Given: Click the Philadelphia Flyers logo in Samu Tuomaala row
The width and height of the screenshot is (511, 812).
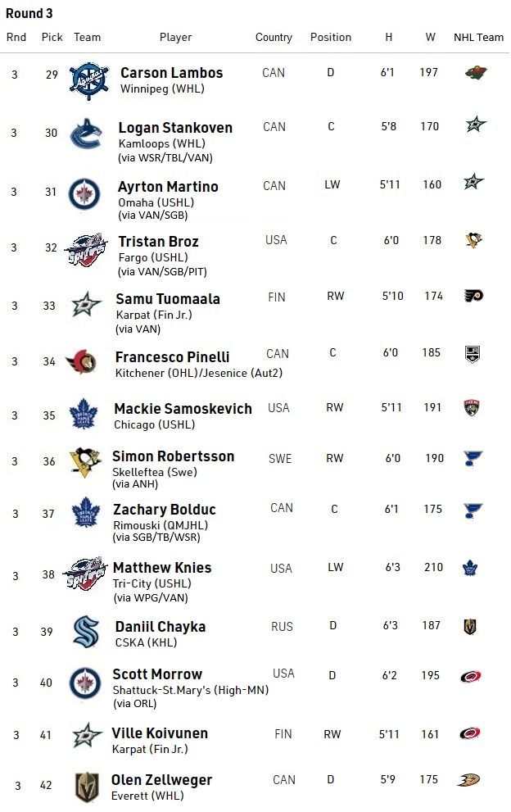Looking at the screenshot, I should 473,296.
